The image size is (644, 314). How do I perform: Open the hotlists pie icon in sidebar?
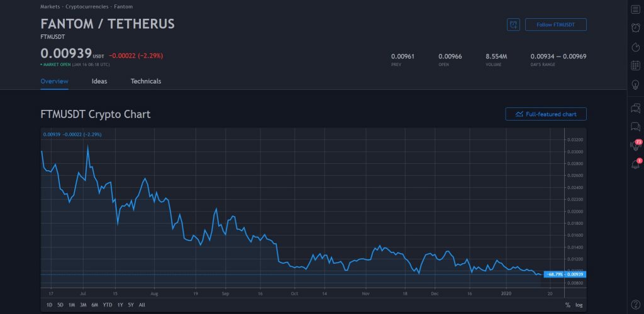click(635, 46)
